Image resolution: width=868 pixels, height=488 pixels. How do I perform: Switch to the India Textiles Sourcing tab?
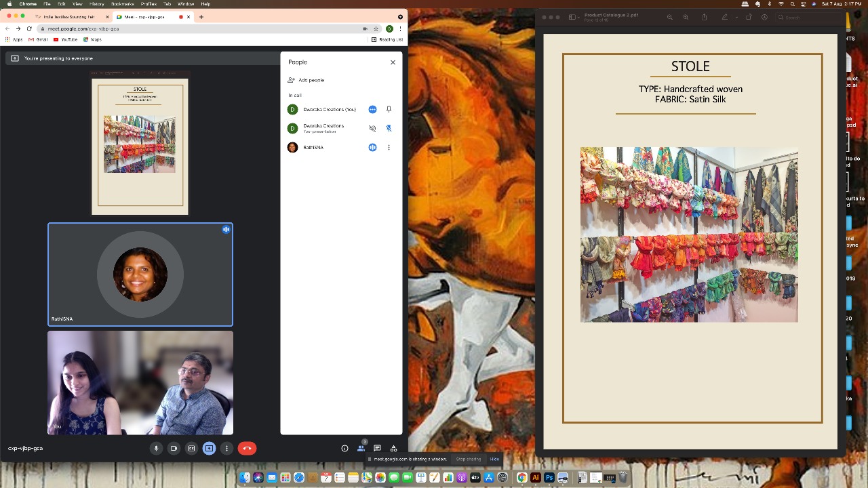coord(66,16)
